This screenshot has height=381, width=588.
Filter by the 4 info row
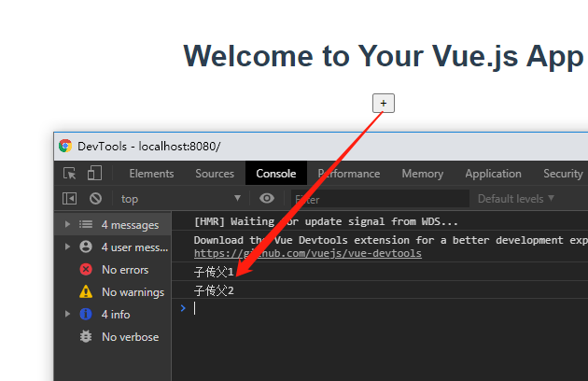click(113, 314)
